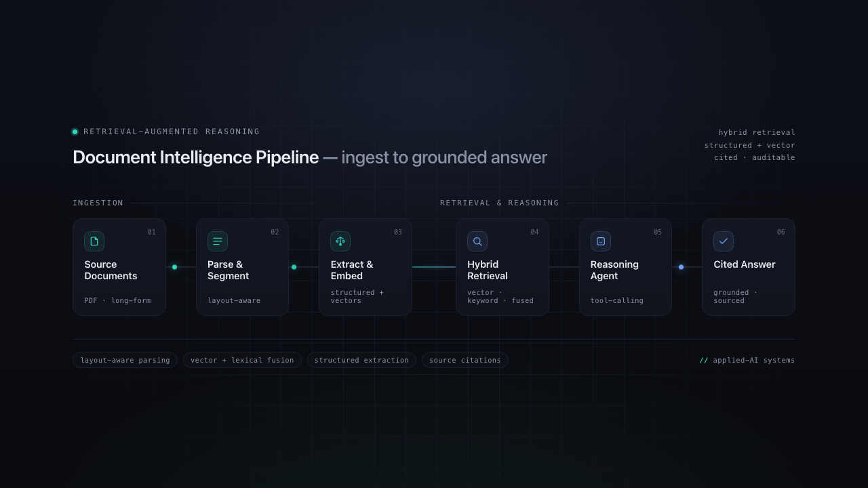
Task: Open the Source Documents card title
Action: 111,270
